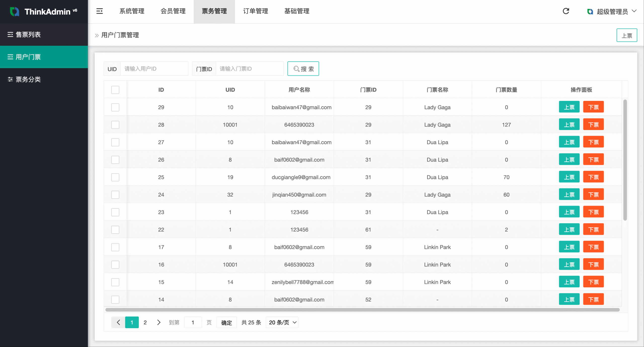Screen dimensions: 644x347
Task: Open 会员管理 top menu
Action: [x=173, y=11]
